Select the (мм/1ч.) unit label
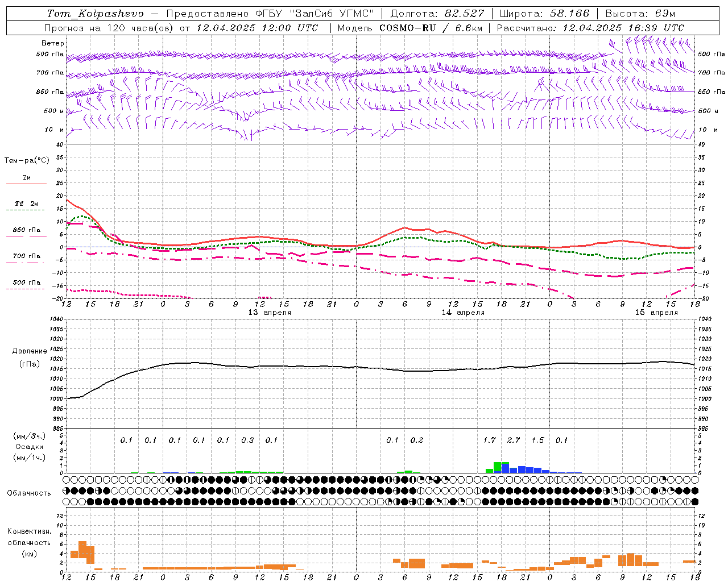 (29, 458)
